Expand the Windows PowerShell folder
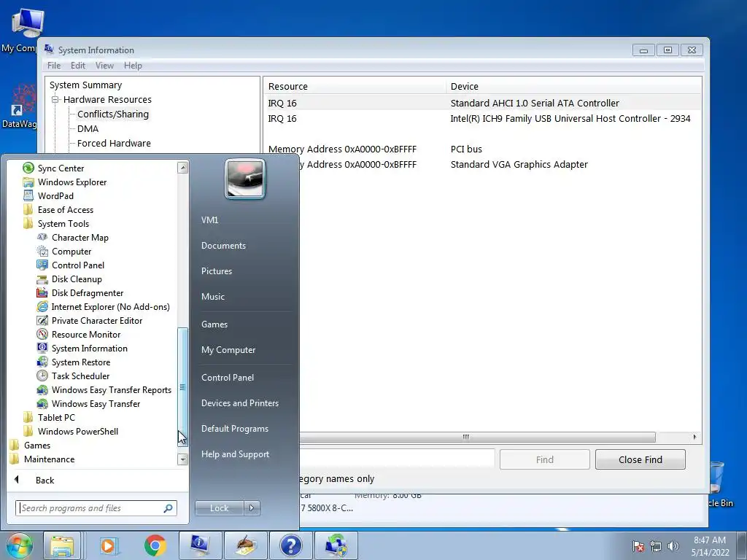Image resolution: width=747 pixels, height=560 pixels. pos(71,431)
